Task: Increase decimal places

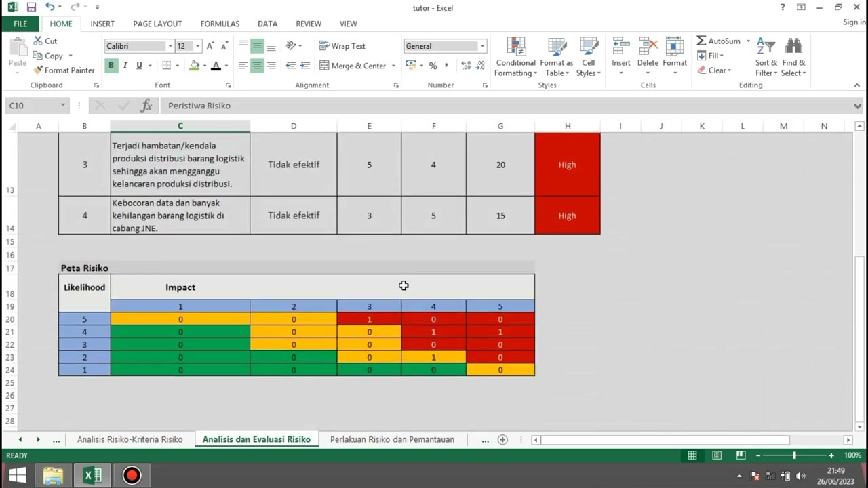Action: [466, 66]
